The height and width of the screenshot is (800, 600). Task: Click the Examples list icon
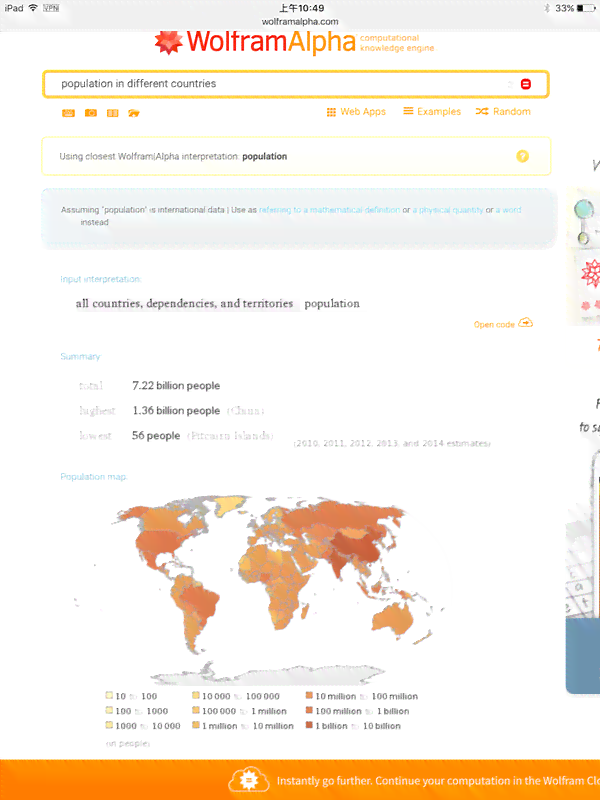408,111
